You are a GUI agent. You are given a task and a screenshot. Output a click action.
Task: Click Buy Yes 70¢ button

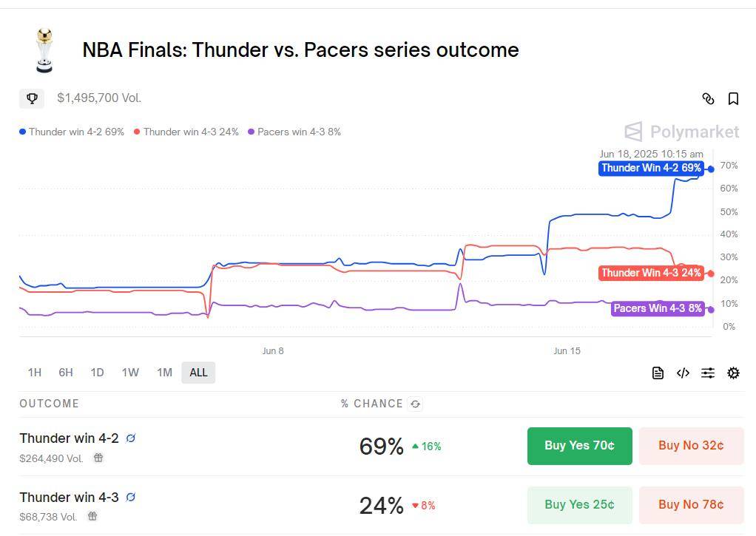point(579,446)
